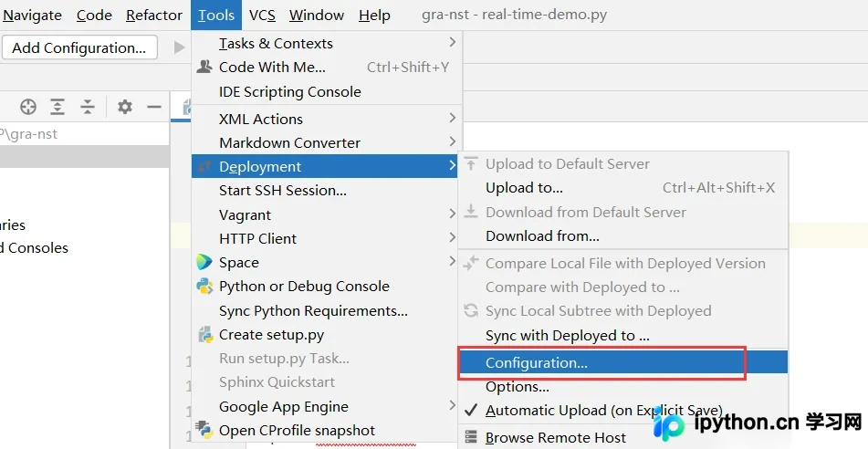This screenshot has width=868, height=449.
Task: Choose Download from... option
Action: [622, 235]
